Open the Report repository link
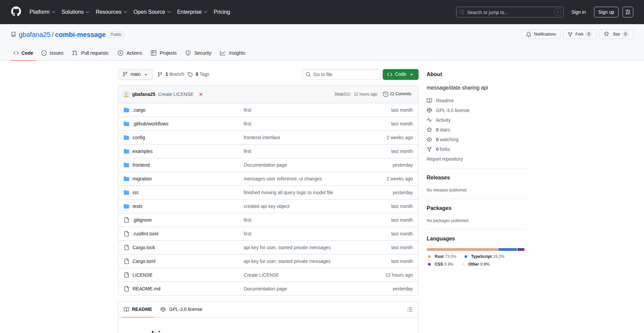The image size is (644, 333). tap(444, 159)
